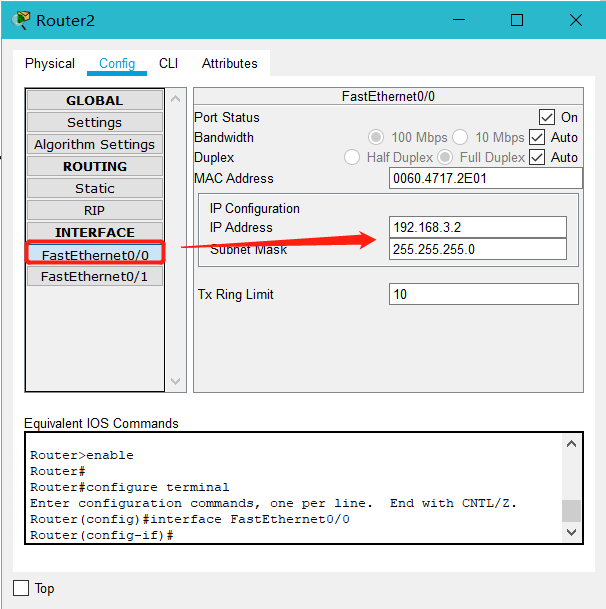Screen dimensions: 606x609
Task: Choose the Half Duplex option
Action: point(352,157)
